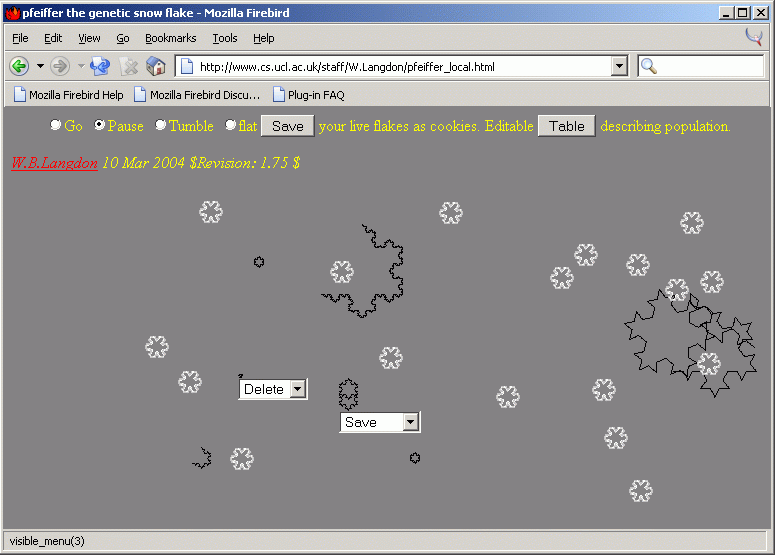Open the File menu
Image resolution: width=775 pixels, height=555 pixels.
point(20,38)
